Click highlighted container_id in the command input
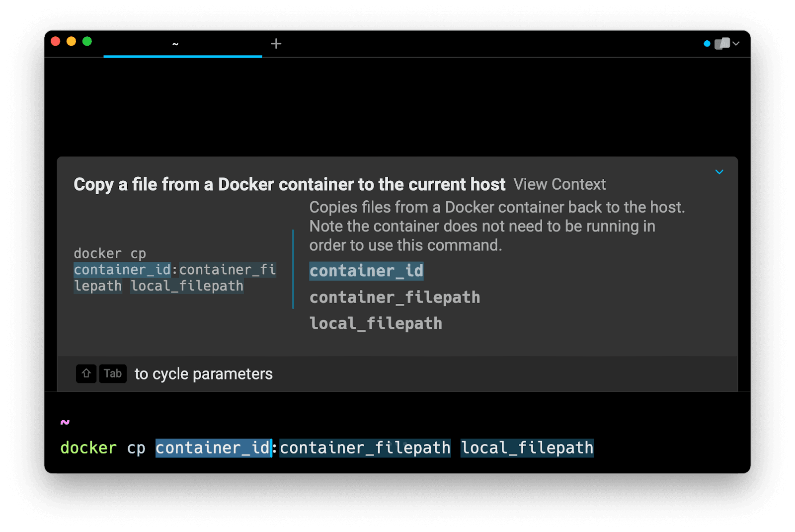The width and height of the screenshot is (795, 532). coord(213,448)
